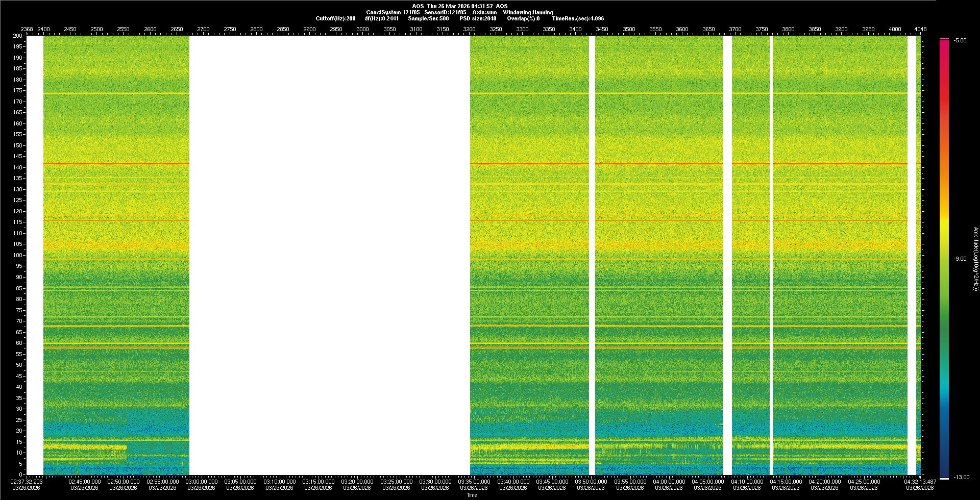Click the Cutoff(Hz):200 parameter label
The image size is (980, 500).
[x=335, y=18]
